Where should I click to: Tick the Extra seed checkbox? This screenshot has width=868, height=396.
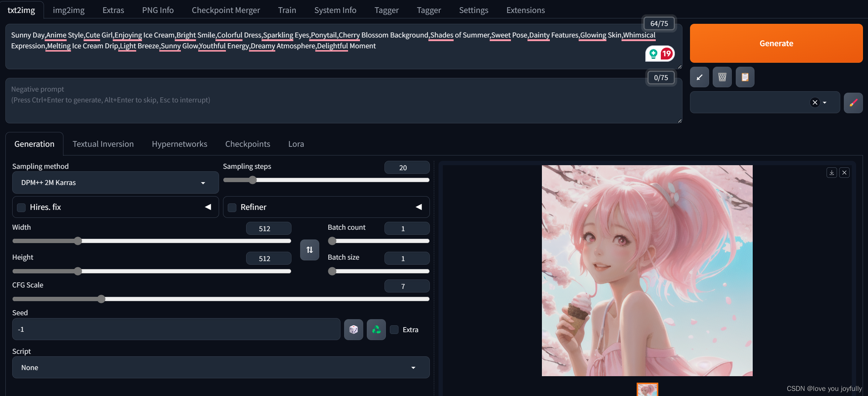click(x=395, y=330)
